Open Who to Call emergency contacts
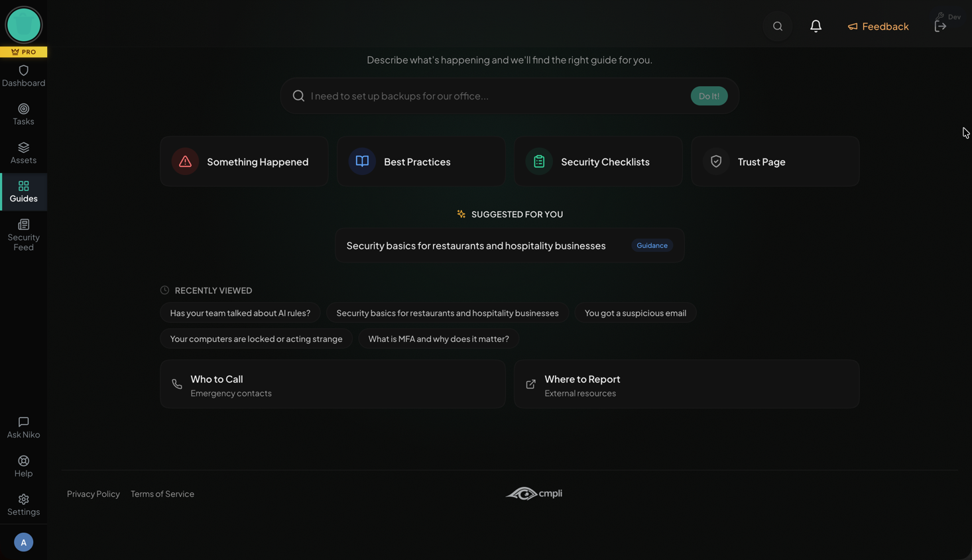Screen dimensions: 972x560 (332, 384)
